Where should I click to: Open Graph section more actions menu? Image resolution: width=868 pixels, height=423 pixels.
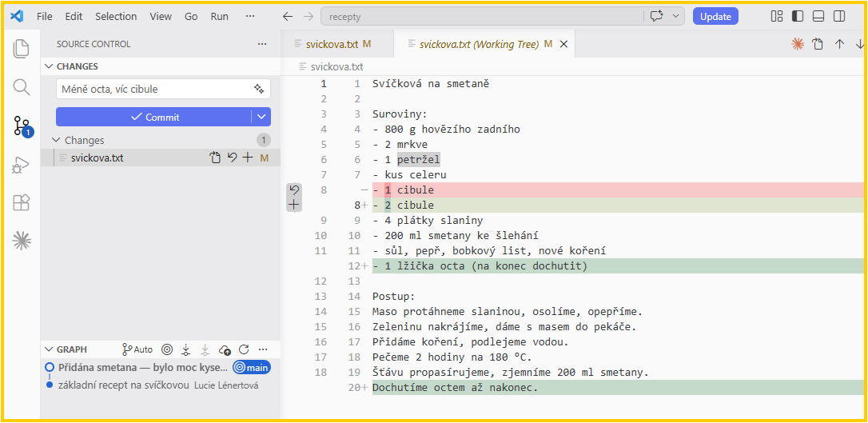263,349
